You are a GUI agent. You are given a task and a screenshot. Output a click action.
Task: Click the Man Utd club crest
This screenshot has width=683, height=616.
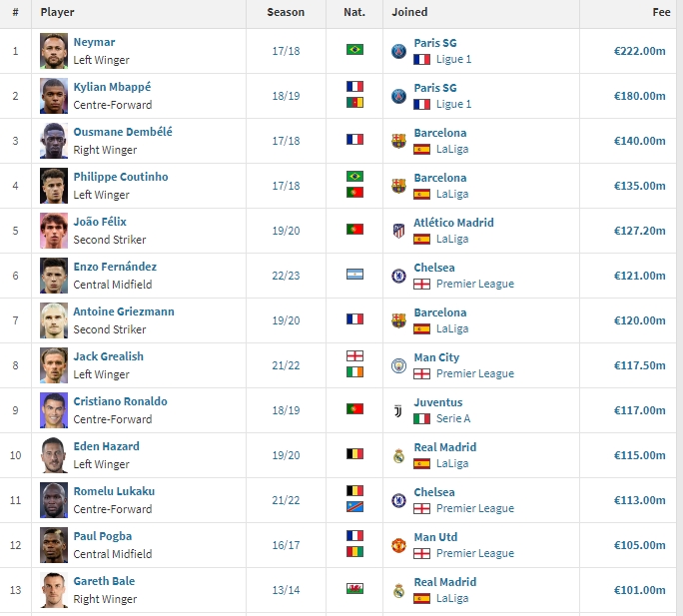[x=398, y=545]
